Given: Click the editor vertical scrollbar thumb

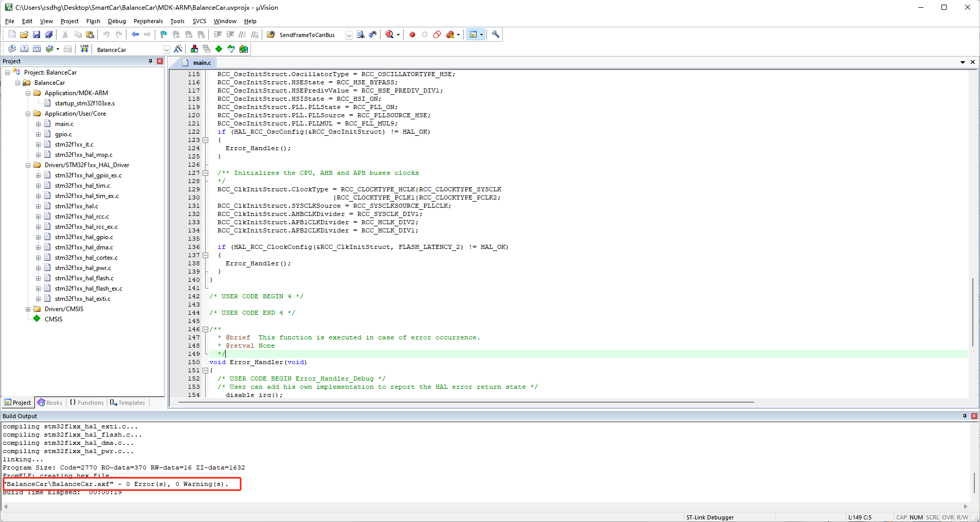Looking at the screenshot, I should [973, 312].
